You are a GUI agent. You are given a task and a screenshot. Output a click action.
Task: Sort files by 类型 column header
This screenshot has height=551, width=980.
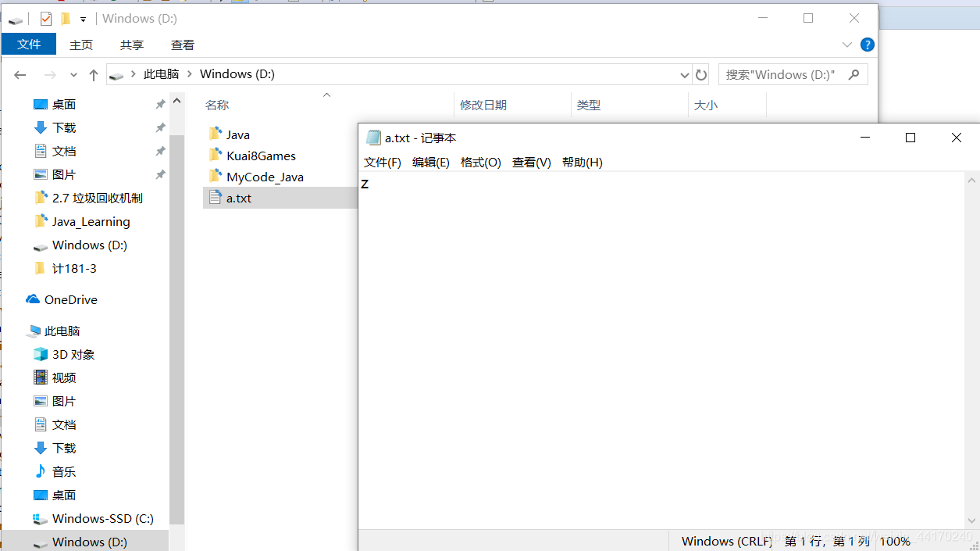(589, 105)
